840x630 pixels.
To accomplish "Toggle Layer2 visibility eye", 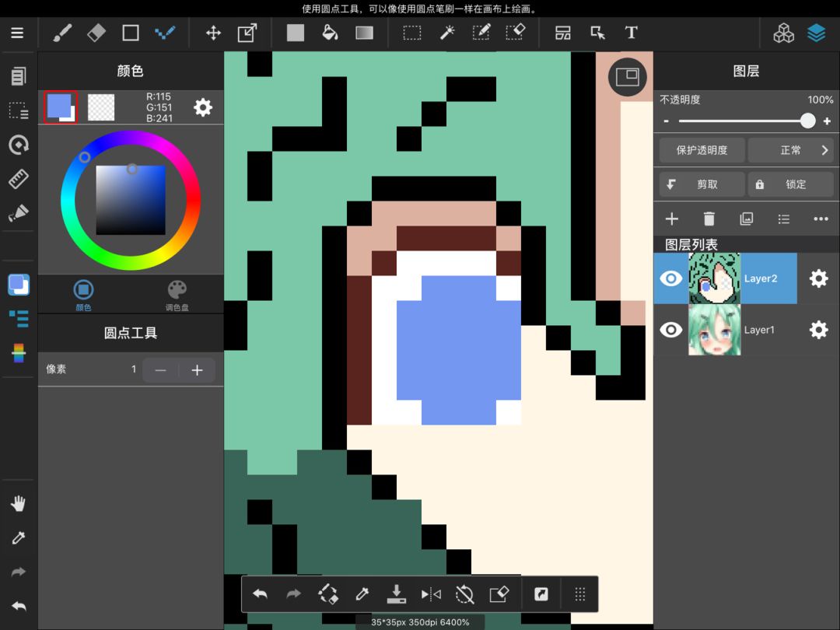I will pyautogui.click(x=670, y=278).
